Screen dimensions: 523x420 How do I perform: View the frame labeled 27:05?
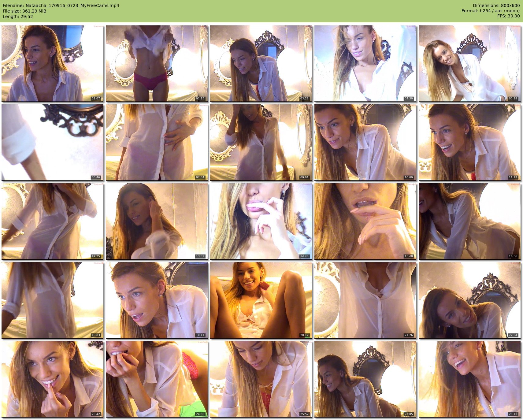tap(365, 379)
